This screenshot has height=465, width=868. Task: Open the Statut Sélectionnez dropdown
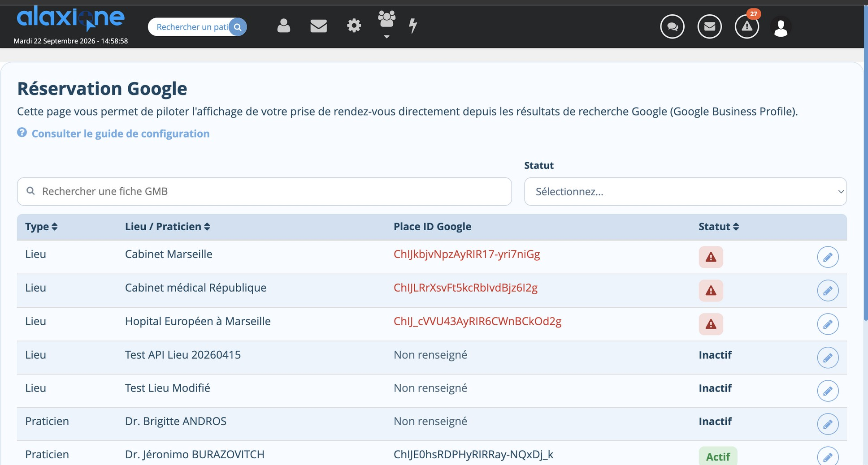coord(685,191)
